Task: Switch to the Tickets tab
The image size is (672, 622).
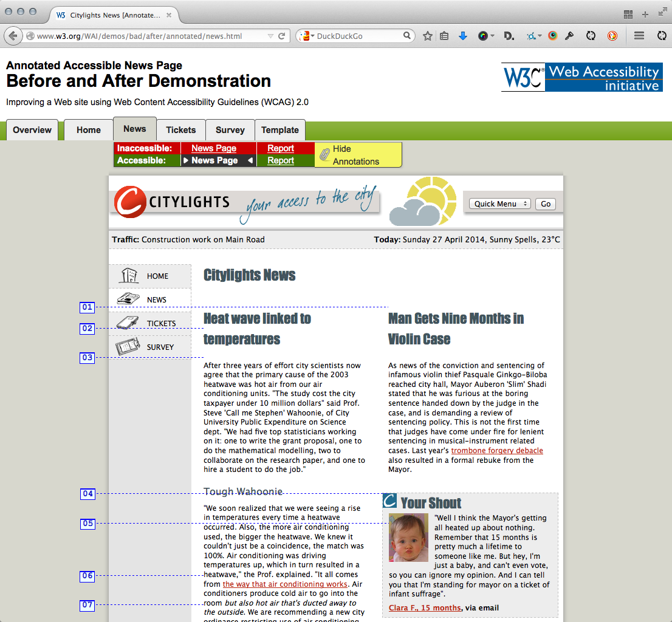Action: coord(180,129)
